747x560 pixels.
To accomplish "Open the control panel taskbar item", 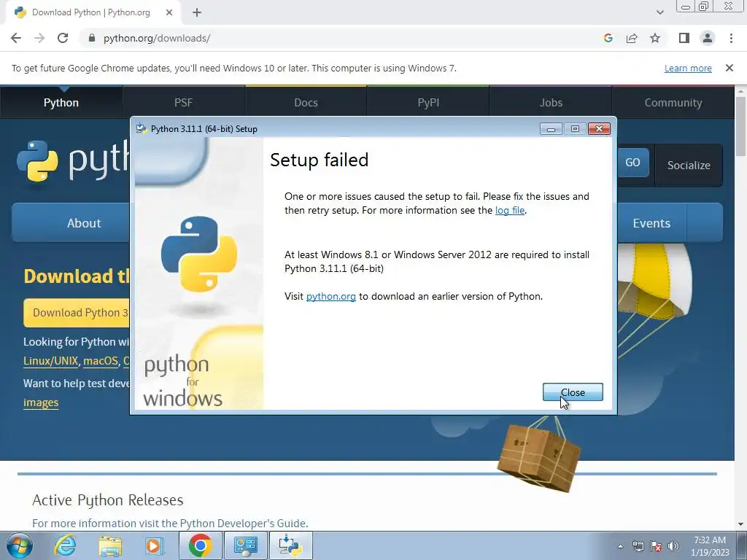I will pyautogui.click(x=245, y=545).
